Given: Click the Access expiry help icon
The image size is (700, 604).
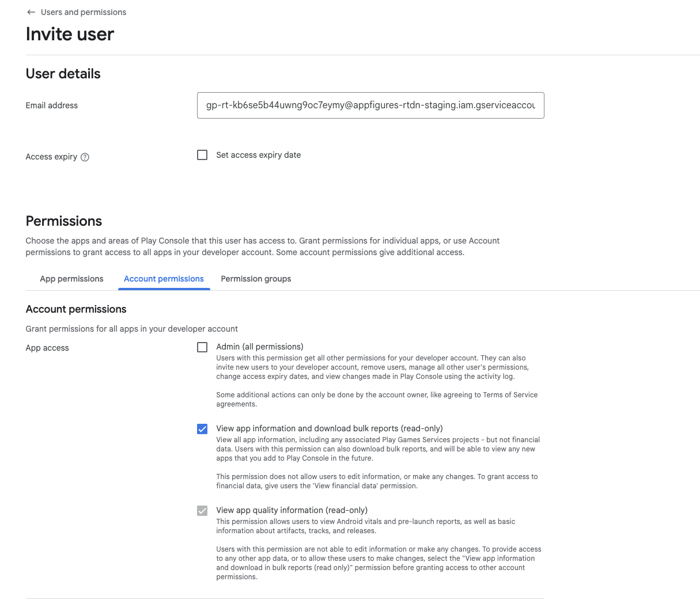Looking at the screenshot, I should coord(85,157).
